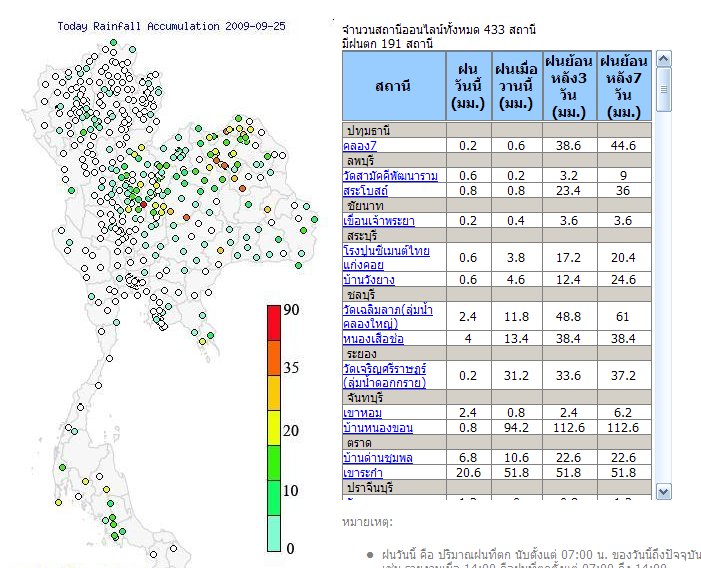Open the เขาระกำ station link

tap(363, 473)
